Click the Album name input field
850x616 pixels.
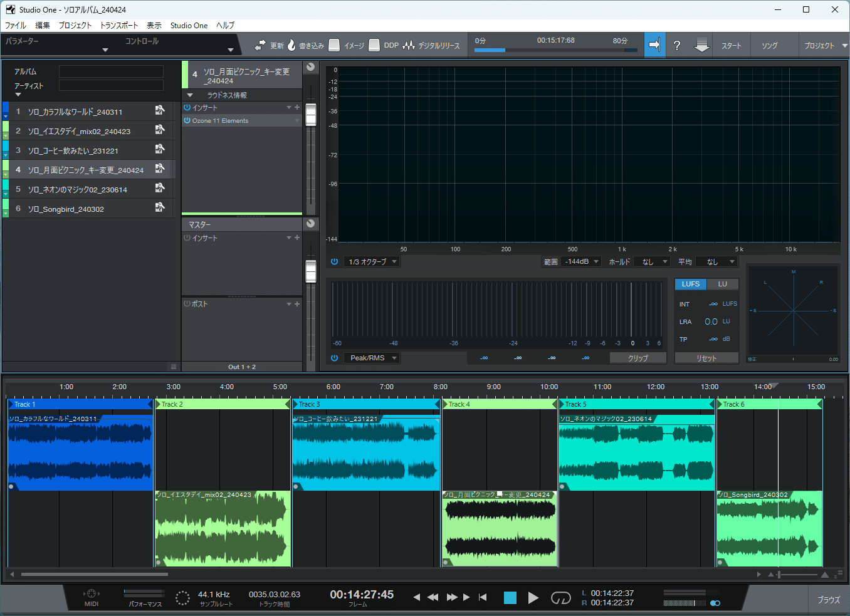coord(111,71)
